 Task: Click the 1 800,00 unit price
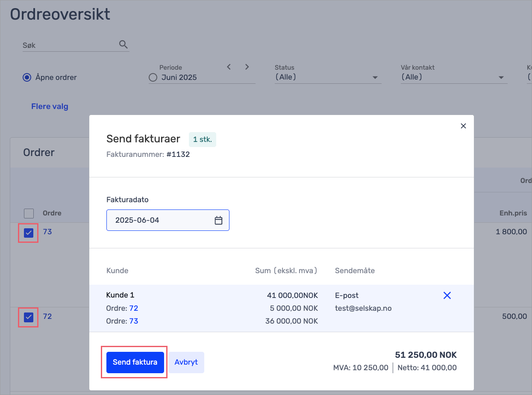pos(511,232)
